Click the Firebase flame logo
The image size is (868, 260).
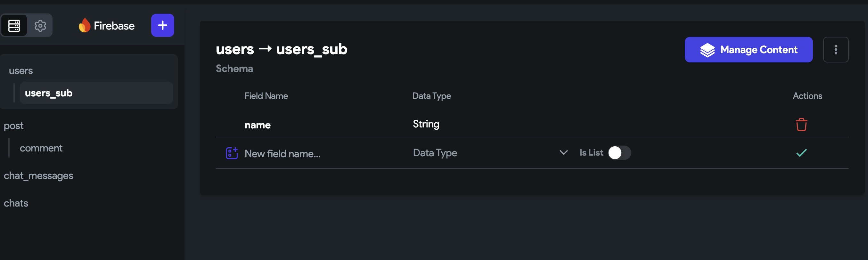(84, 25)
